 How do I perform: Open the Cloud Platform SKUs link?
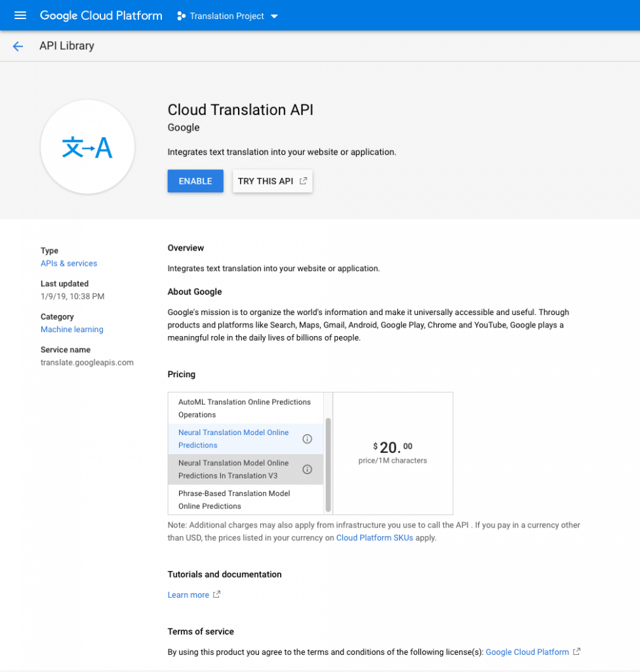[x=374, y=537]
